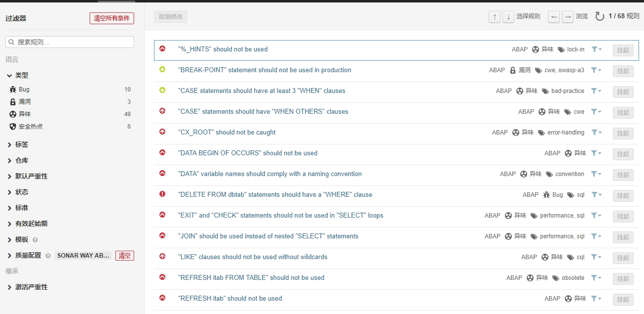Expand the 仓库 filter section

(x=18, y=160)
